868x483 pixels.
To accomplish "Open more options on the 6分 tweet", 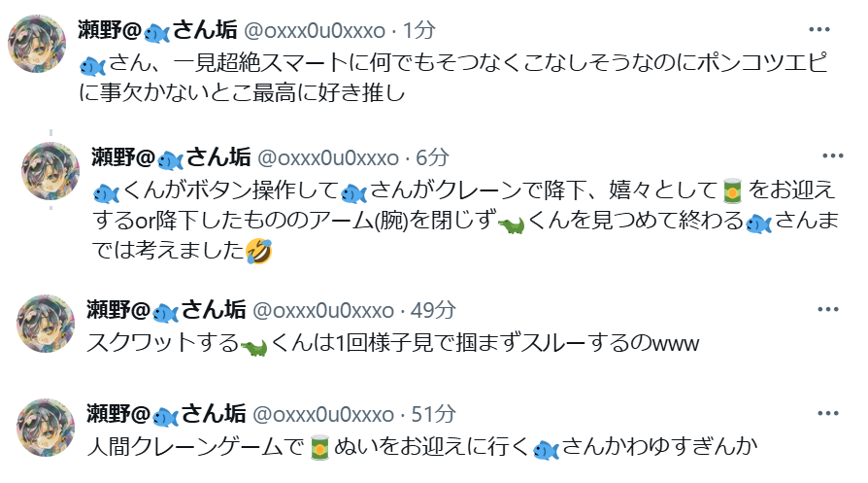I will coord(833,156).
